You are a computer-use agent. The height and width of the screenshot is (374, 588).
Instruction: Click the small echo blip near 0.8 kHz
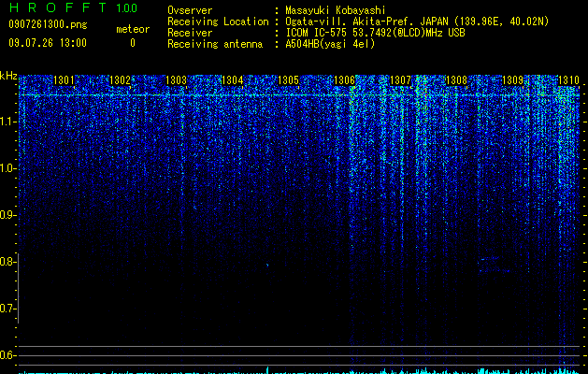(x=267, y=265)
